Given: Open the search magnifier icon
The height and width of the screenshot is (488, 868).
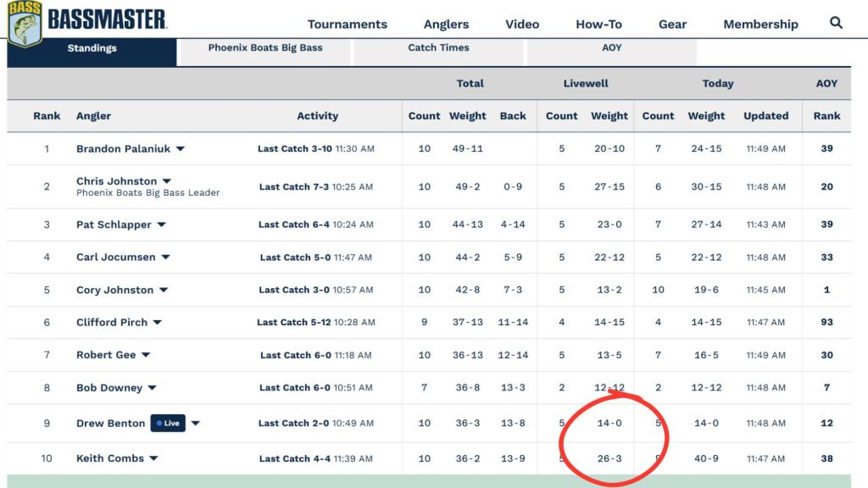Looking at the screenshot, I should click(836, 23).
